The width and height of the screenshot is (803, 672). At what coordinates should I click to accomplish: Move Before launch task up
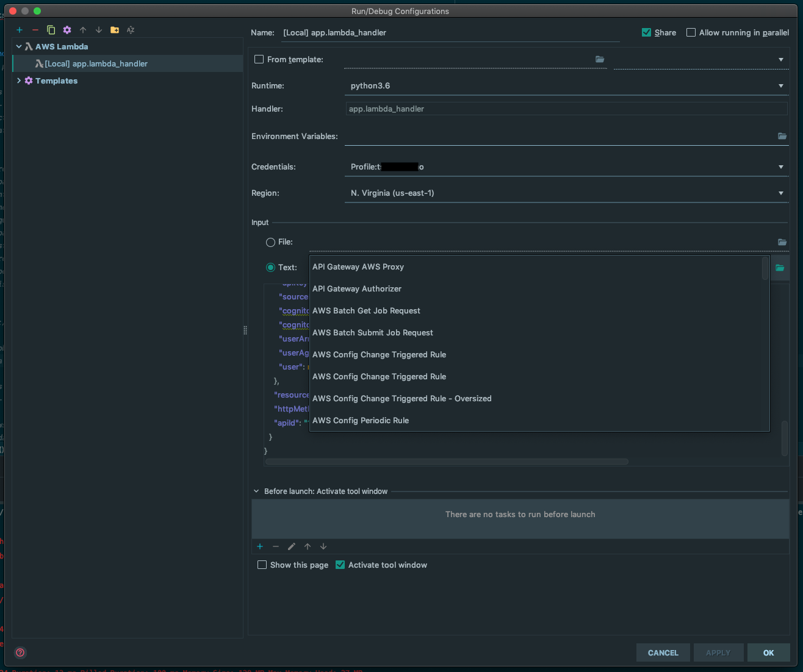(x=308, y=546)
